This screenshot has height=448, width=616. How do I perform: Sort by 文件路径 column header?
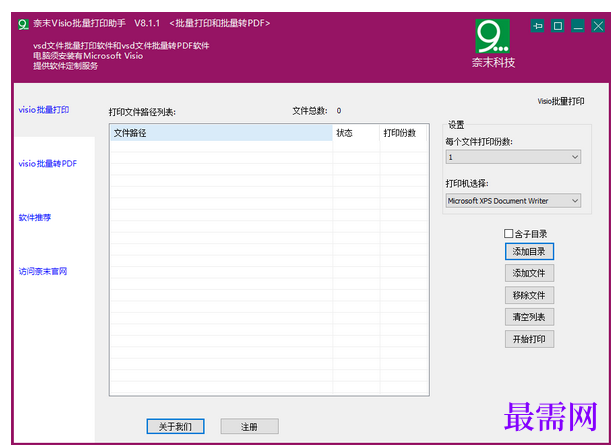[222, 133]
